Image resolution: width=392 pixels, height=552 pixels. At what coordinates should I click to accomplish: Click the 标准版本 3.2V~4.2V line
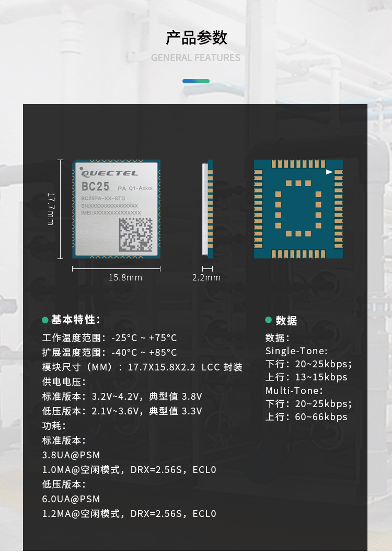122,397
